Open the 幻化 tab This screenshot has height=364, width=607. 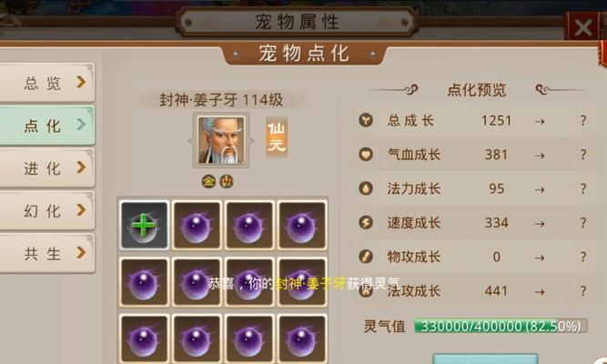pos(46,210)
